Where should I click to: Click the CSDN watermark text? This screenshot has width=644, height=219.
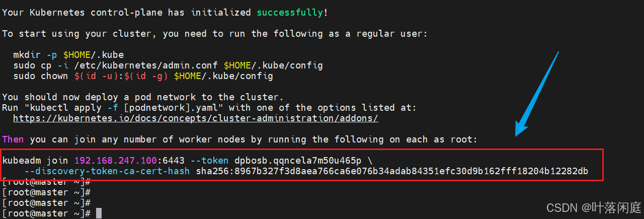594,207
